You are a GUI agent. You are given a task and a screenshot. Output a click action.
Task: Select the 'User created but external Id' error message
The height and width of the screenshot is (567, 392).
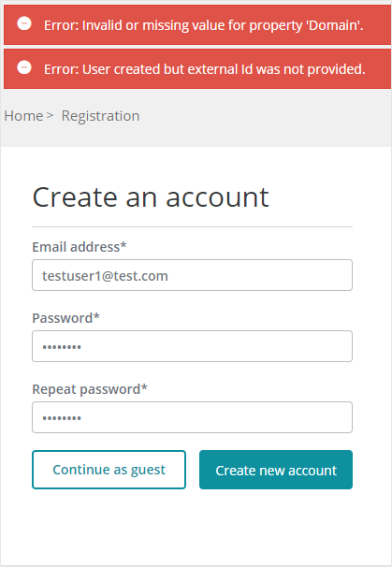205,69
